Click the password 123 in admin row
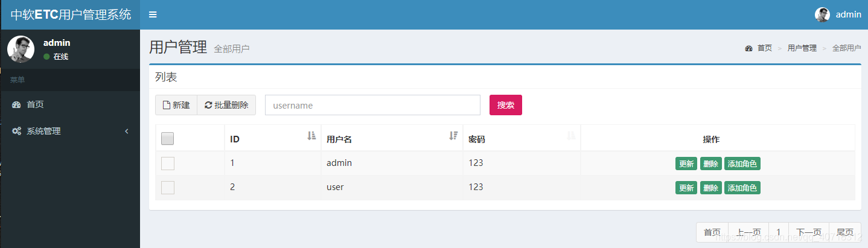868x248 pixels. [476, 163]
